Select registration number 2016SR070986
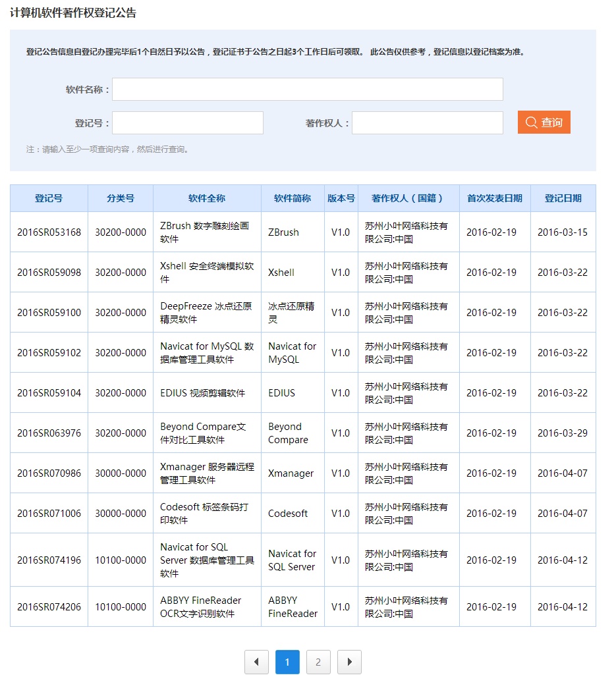The width and height of the screenshot is (616, 696). tap(49, 473)
